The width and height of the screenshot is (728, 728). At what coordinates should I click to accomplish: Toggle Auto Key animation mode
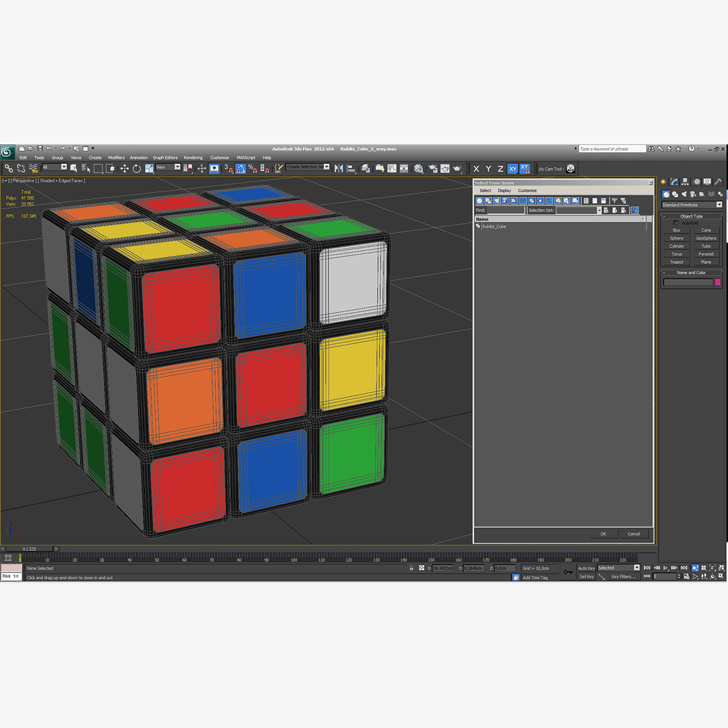pos(586,568)
